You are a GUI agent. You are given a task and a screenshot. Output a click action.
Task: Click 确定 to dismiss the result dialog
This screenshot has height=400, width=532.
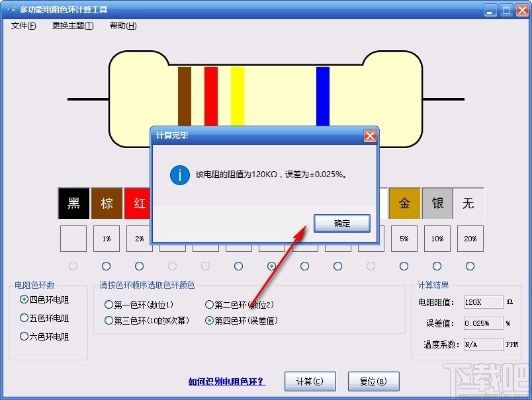point(341,223)
